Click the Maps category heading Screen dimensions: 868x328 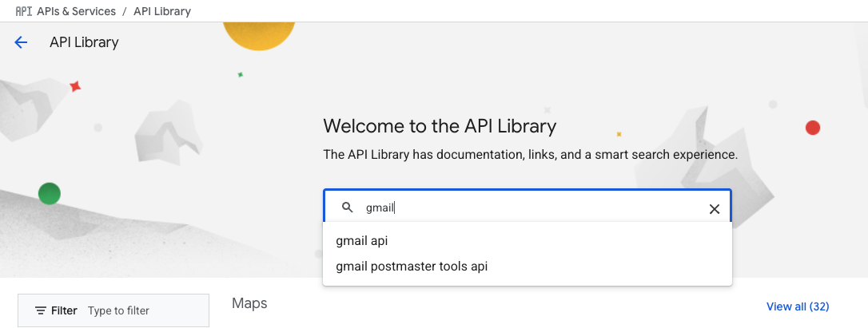pyautogui.click(x=249, y=303)
